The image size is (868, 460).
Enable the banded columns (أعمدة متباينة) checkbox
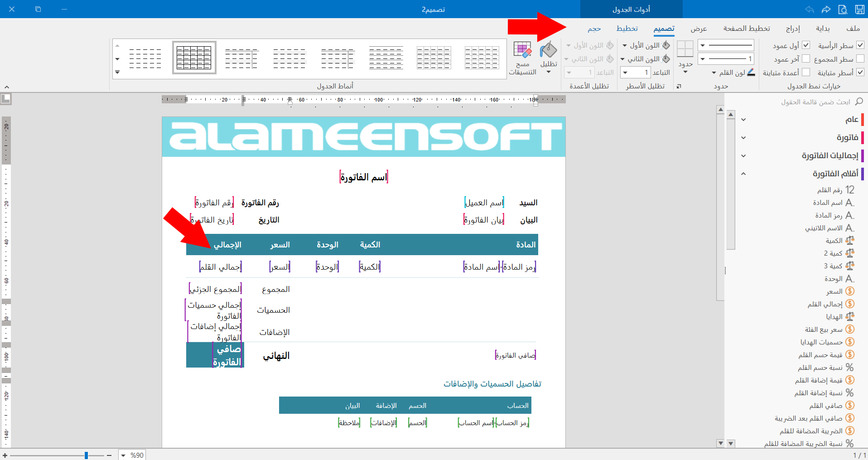[806, 72]
